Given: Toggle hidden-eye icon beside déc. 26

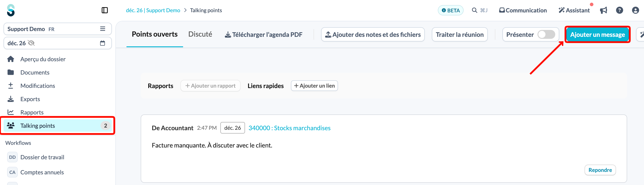Looking at the screenshot, I should tap(31, 43).
